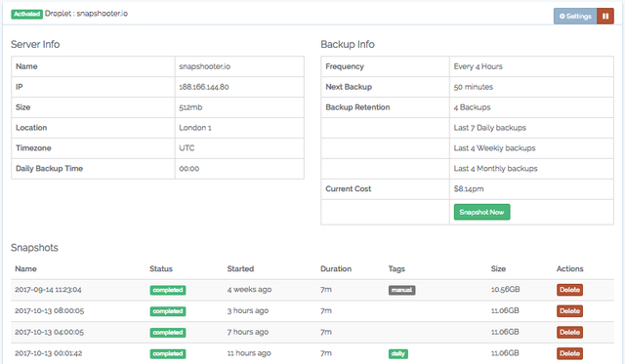625x364 pixels.
Task: Delete the 2017-10-13 08:00:05 snapshot
Action: coord(569,310)
